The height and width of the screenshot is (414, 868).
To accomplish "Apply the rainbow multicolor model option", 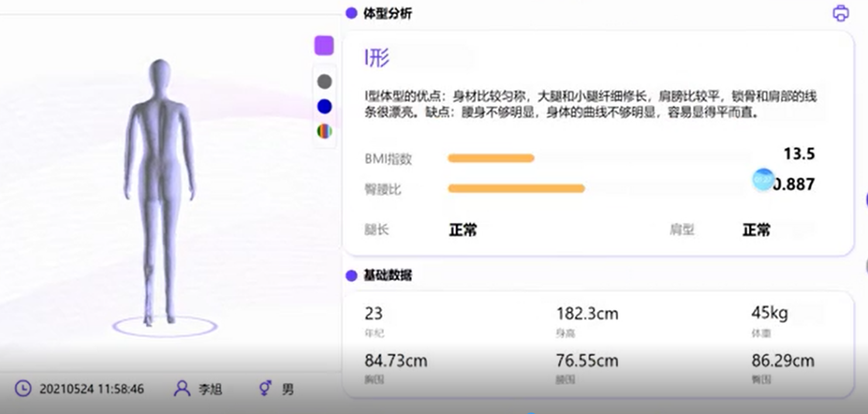I will [324, 132].
